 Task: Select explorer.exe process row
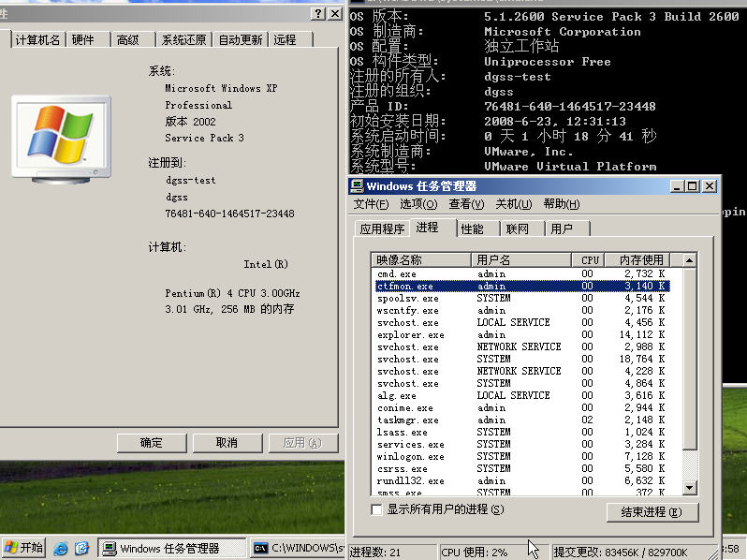click(x=522, y=335)
